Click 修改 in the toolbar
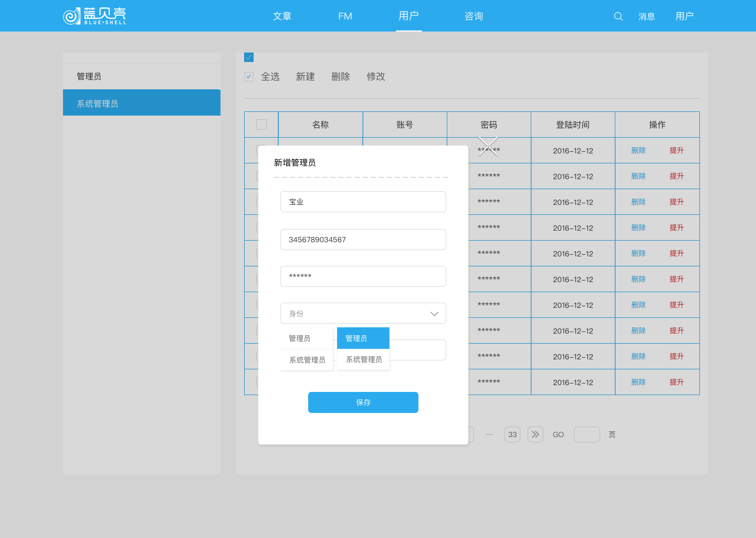The image size is (756, 538). 376,77
